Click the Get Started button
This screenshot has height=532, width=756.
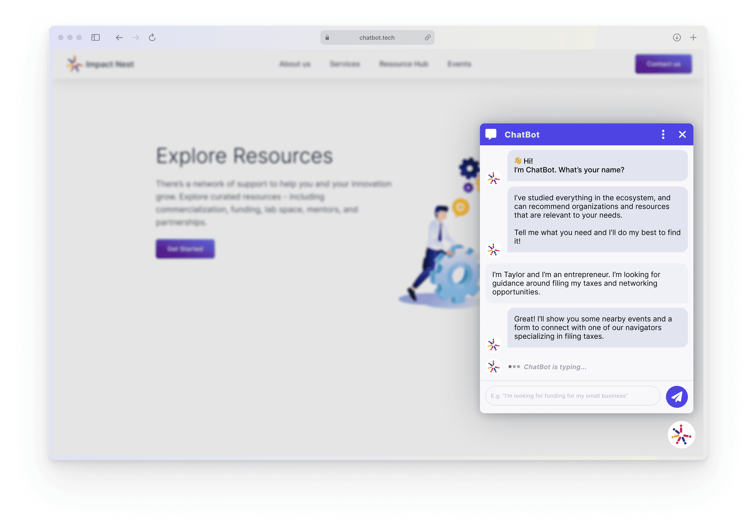(185, 249)
